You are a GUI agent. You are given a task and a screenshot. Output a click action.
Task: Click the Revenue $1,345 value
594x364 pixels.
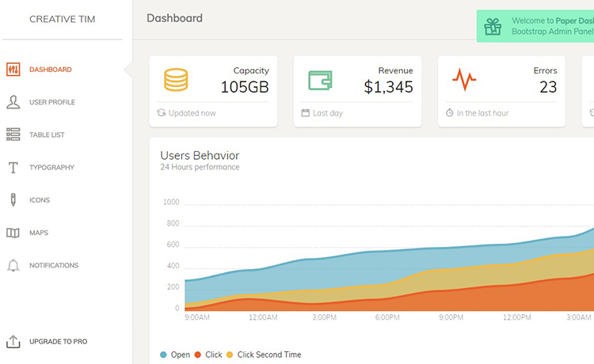388,87
